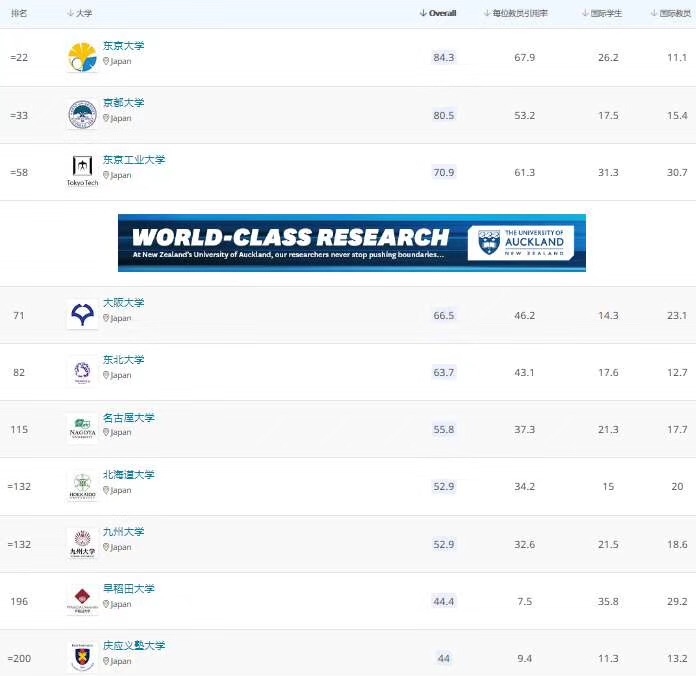Open the 九州大学 university logo
696x676 pixels.
(x=82, y=543)
